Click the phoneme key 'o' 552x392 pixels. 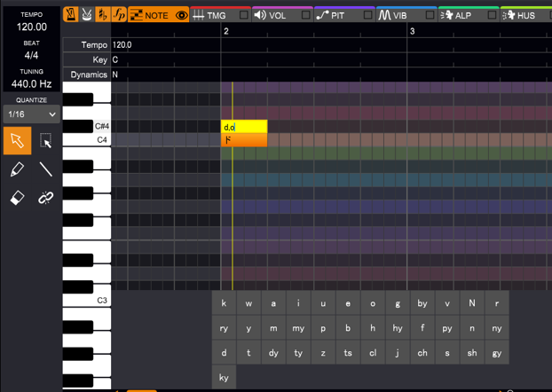click(373, 303)
